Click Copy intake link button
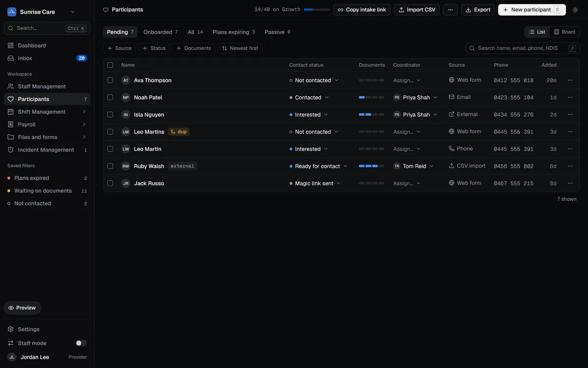This screenshot has height=368, width=588. pos(362,10)
